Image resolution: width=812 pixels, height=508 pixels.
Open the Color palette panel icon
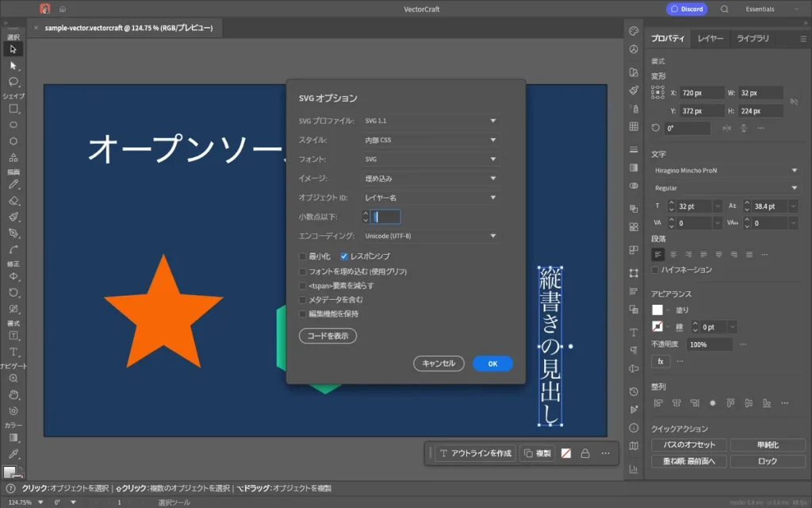[x=634, y=31]
